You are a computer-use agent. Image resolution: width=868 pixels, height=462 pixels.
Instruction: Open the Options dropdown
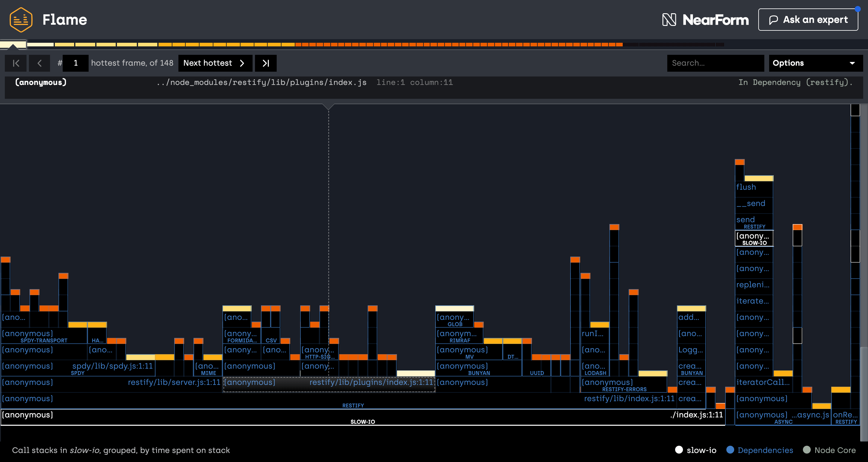[x=816, y=63]
